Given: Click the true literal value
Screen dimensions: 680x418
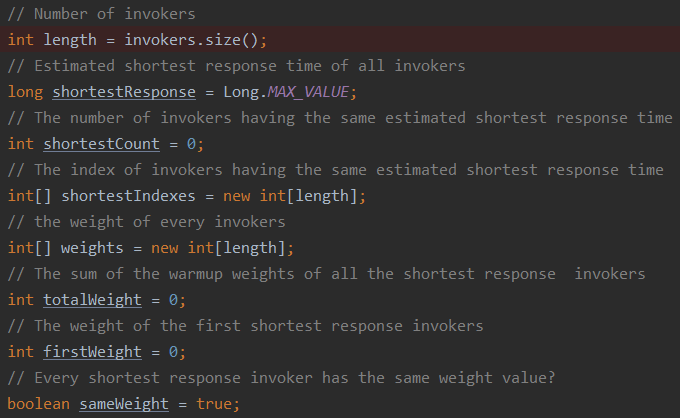Looking at the screenshot, I should pyautogui.click(x=214, y=404).
